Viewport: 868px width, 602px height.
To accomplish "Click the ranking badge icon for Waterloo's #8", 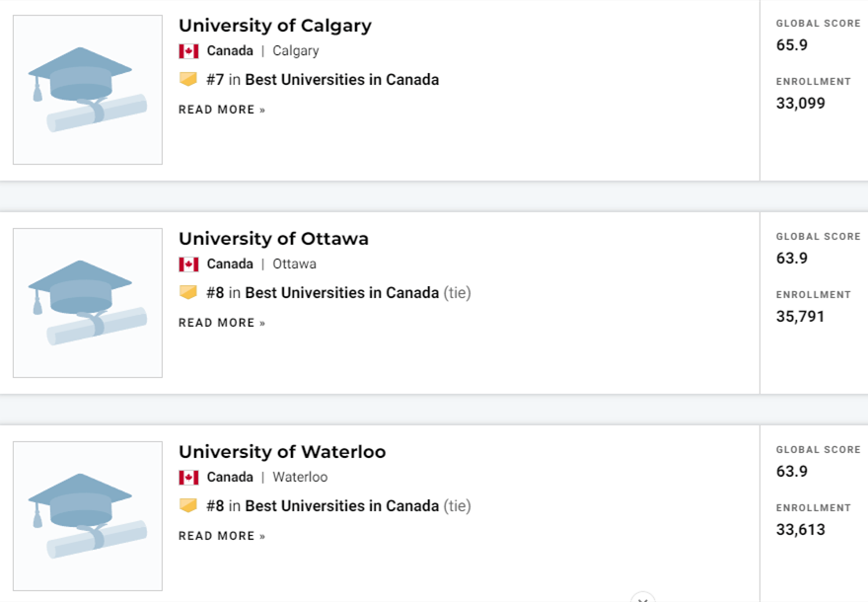I will pos(188,506).
